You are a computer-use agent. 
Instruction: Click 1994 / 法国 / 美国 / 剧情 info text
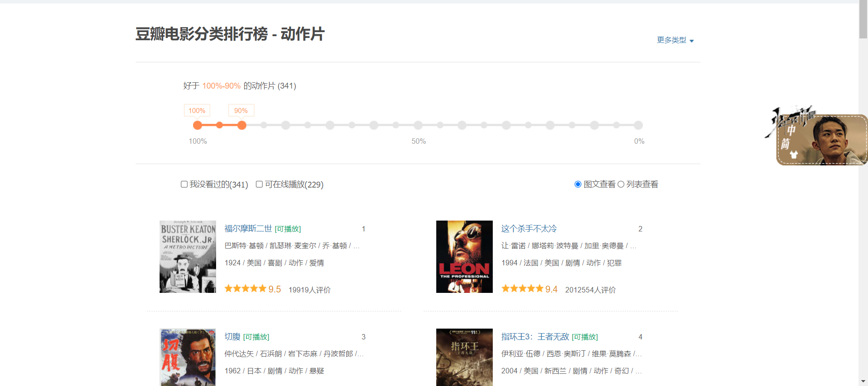(561, 263)
